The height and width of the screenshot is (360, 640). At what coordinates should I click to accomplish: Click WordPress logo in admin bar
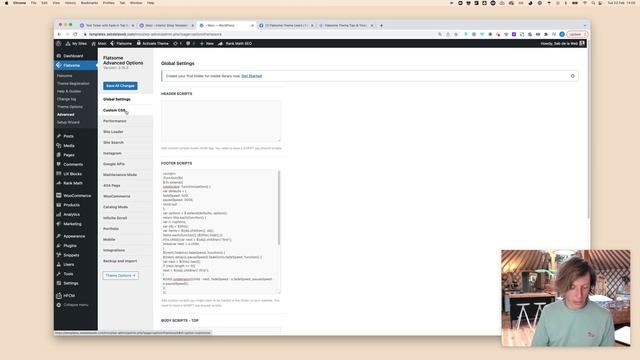59,43
